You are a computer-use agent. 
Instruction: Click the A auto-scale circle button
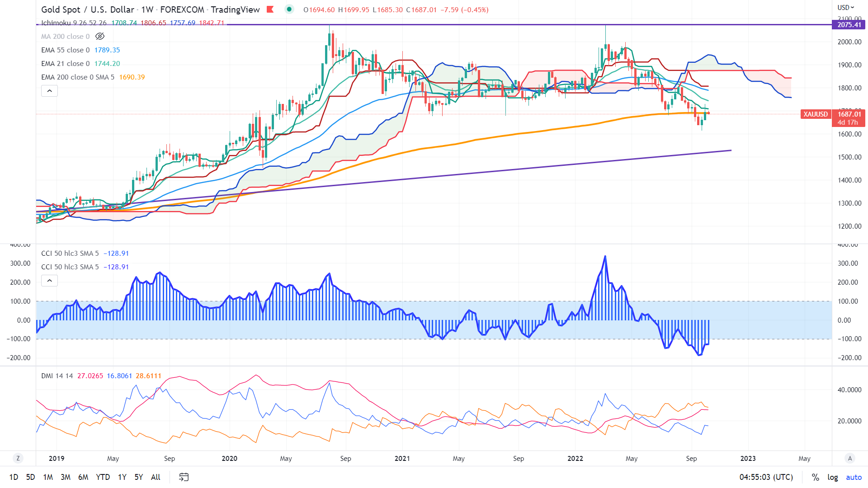click(850, 458)
